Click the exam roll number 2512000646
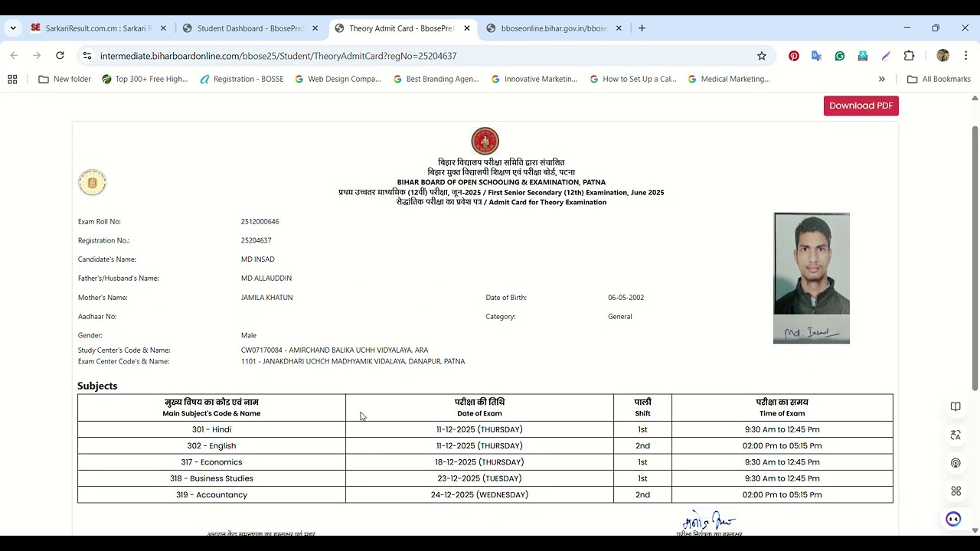 [260, 222]
